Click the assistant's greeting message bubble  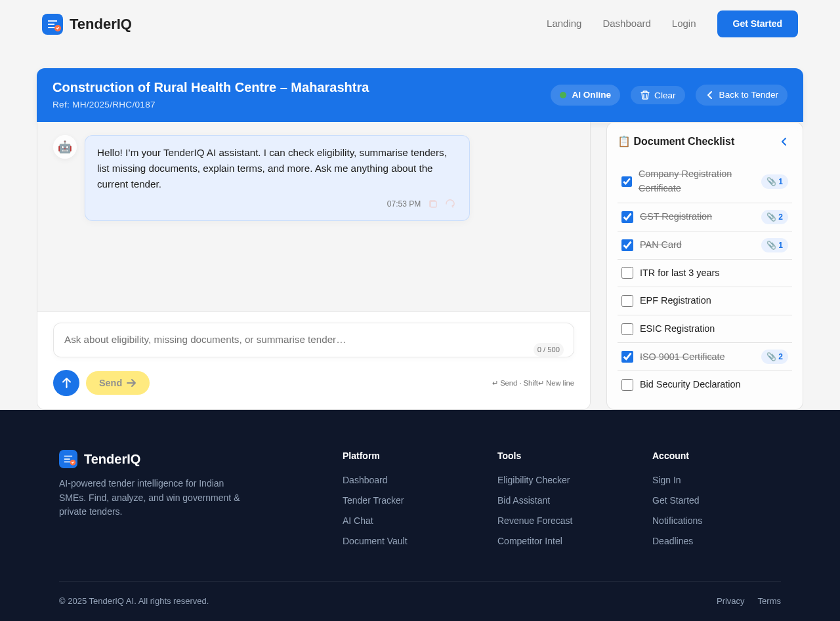[x=277, y=178]
